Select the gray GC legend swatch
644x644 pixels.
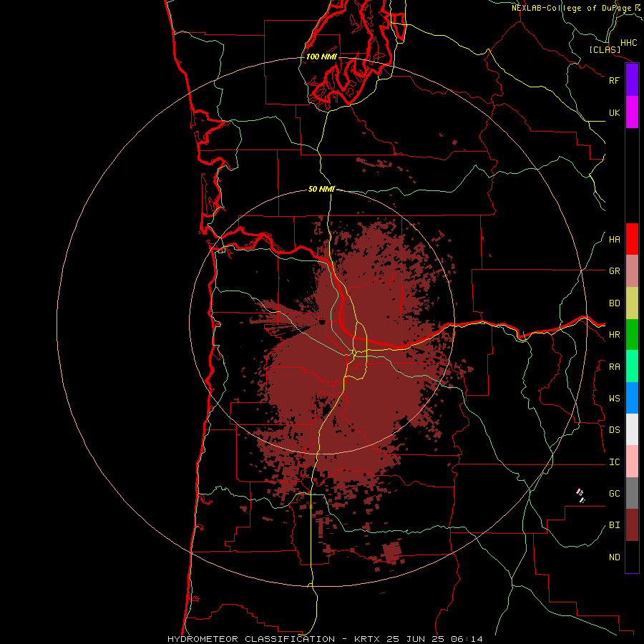click(x=632, y=493)
